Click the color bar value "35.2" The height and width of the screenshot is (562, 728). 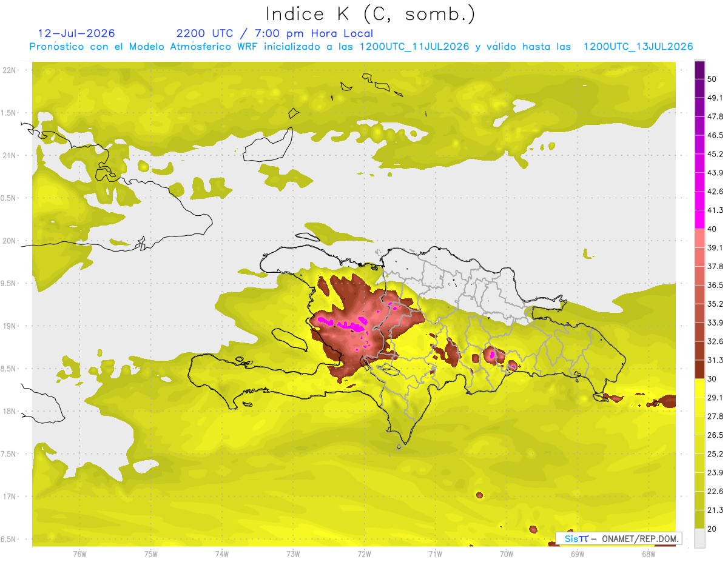715,304
